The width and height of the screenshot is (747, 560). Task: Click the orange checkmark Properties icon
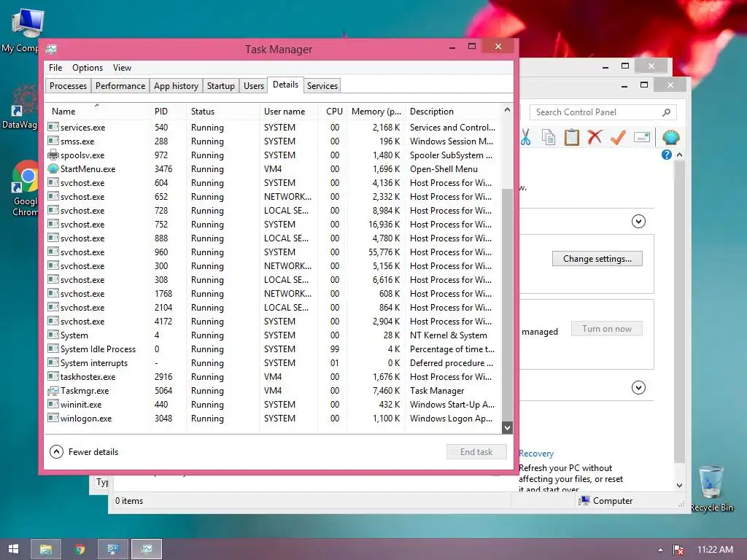click(618, 137)
